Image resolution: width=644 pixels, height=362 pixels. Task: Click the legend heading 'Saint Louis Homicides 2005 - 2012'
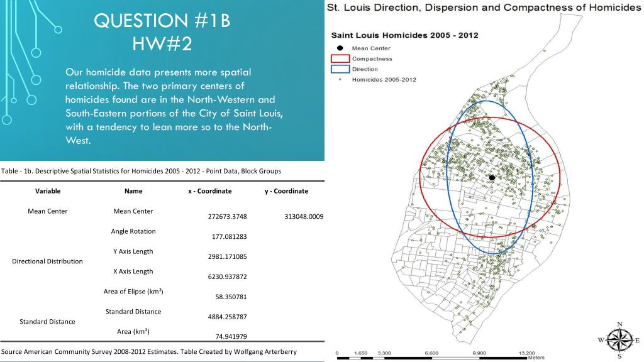[404, 35]
